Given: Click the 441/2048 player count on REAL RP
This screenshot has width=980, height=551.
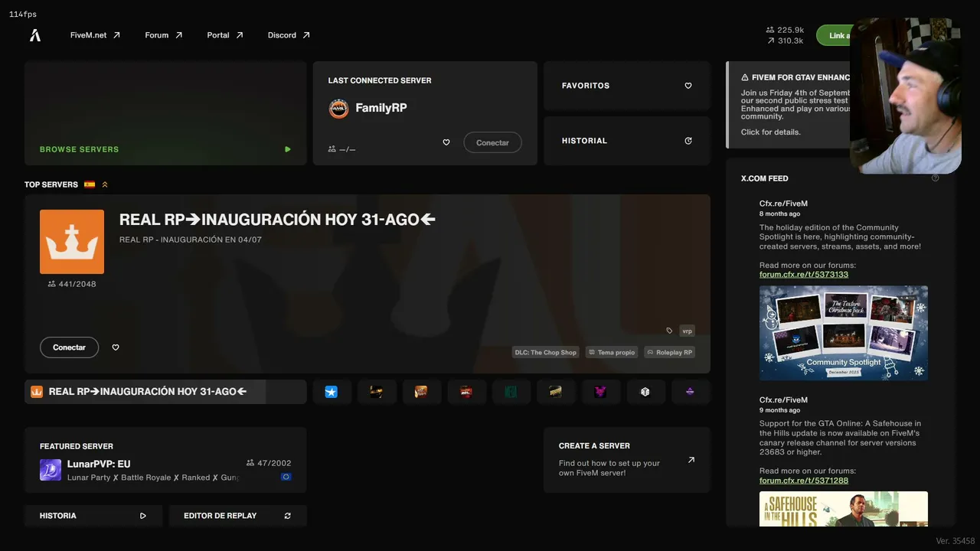Looking at the screenshot, I should (72, 284).
